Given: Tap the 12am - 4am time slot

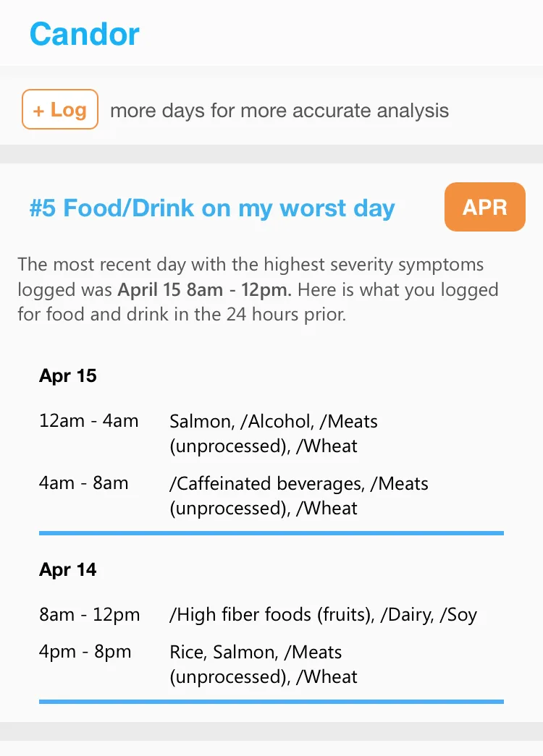Looking at the screenshot, I should (x=89, y=421).
